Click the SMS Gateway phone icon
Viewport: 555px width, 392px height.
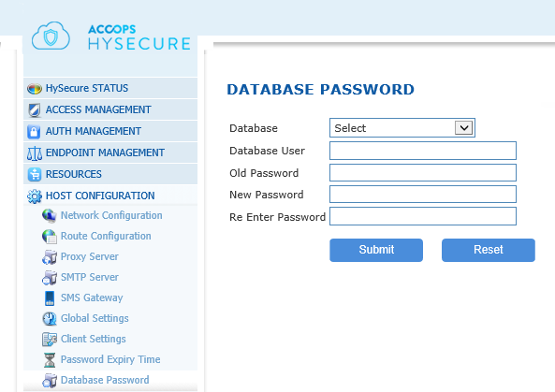(x=50, y=298)
